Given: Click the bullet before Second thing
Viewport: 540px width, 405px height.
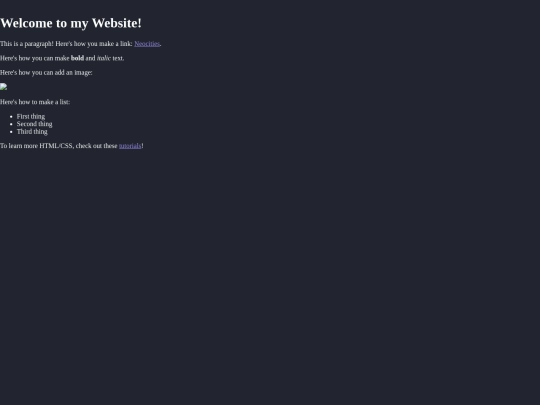Looking at the screenshot, I should click(x=11, y=124).
